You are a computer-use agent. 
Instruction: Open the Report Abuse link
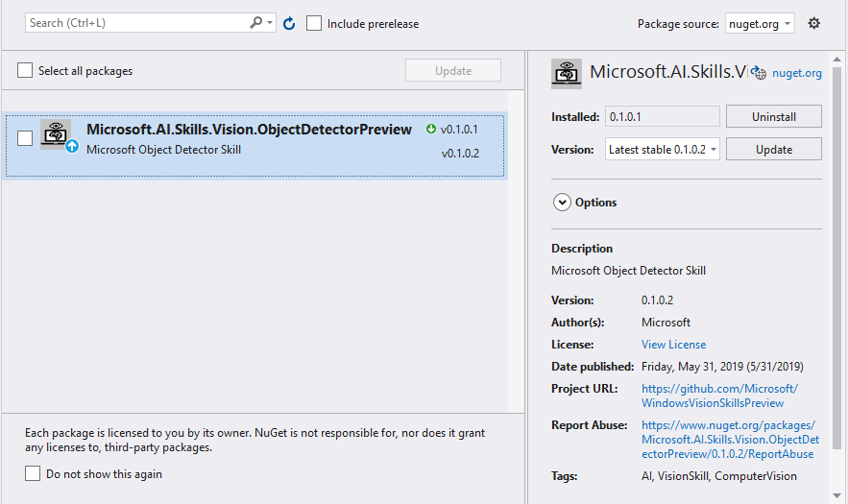pyautogui.click(x=730, y=440)
